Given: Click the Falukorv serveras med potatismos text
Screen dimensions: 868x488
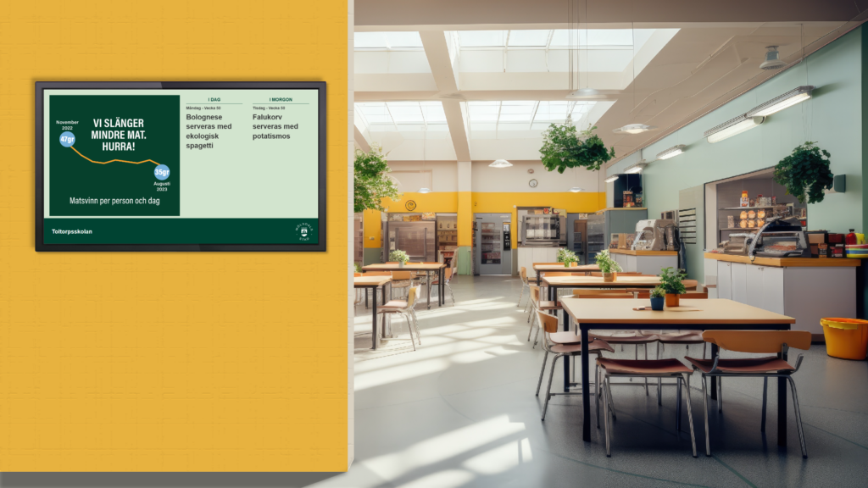Looking at the screenshot, I should click(x=275, y=126).
